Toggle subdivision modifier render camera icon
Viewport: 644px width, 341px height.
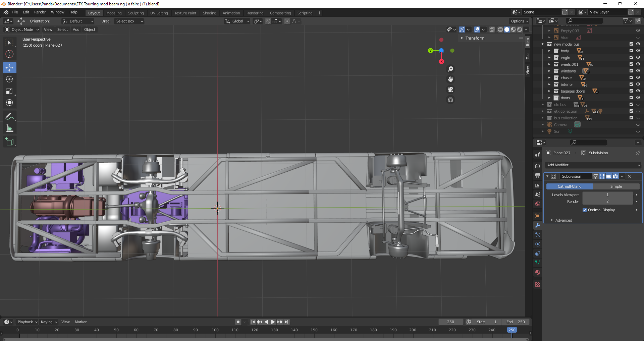pyautogui.click(x=615, y=176)
